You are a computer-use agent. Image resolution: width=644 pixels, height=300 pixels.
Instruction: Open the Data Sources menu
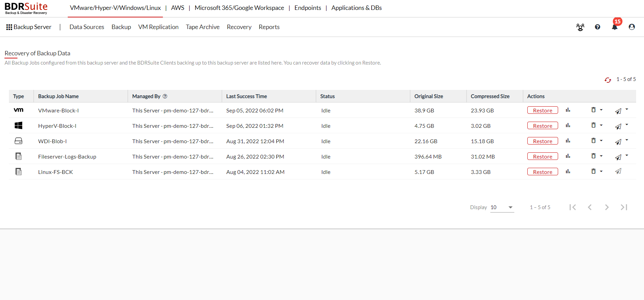point(87,27)
